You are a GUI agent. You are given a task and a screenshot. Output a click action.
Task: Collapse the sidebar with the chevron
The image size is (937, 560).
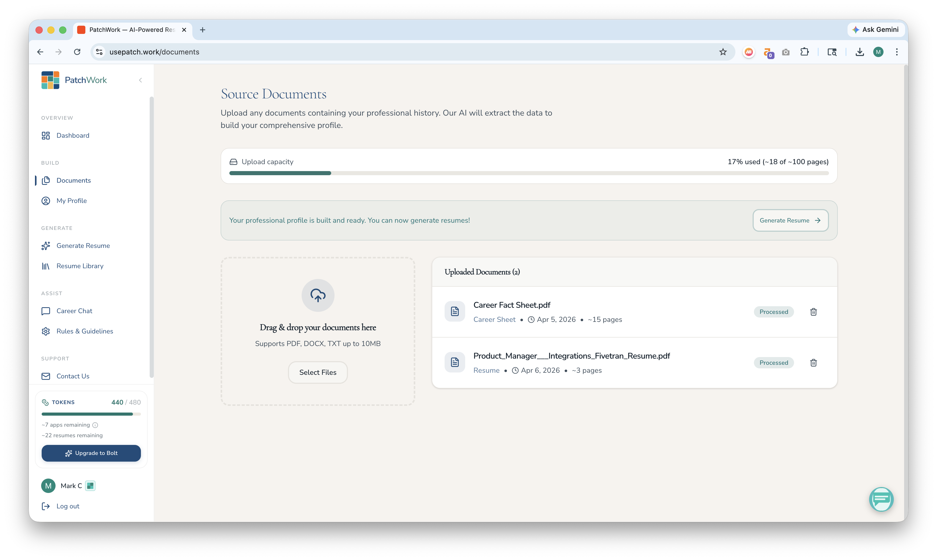coord(140,80)
